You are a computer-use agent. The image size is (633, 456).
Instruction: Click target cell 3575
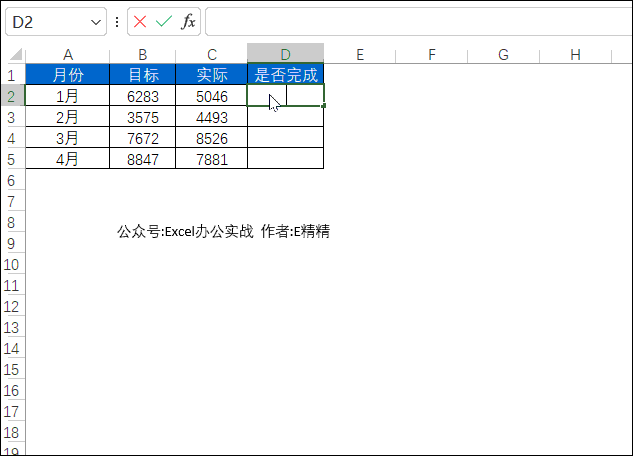coord(143,117)
